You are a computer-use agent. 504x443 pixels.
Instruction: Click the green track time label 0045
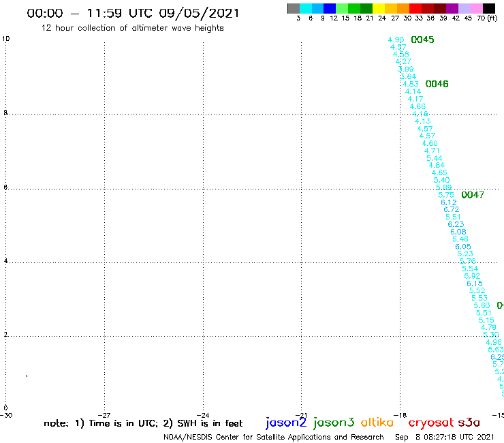[x=422, y=40]
